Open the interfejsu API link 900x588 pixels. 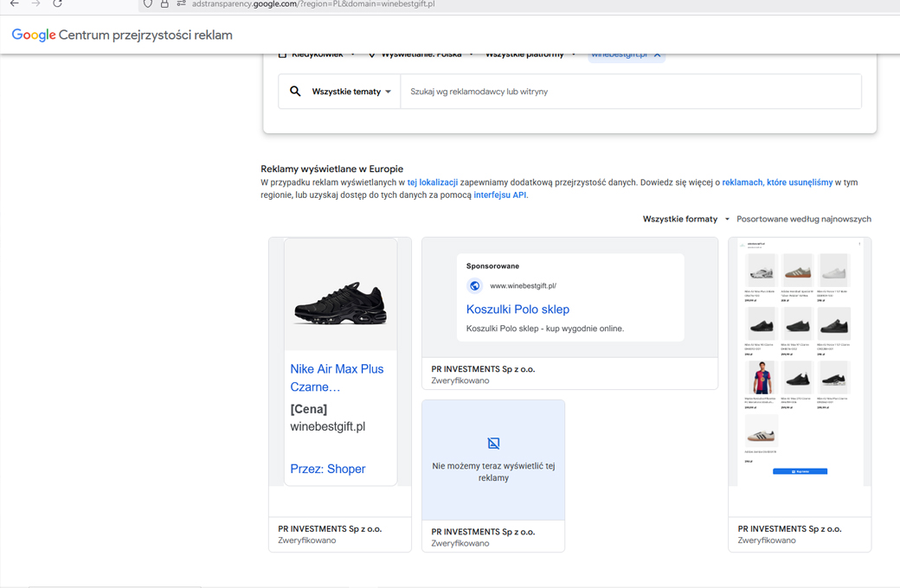point(499,195)
